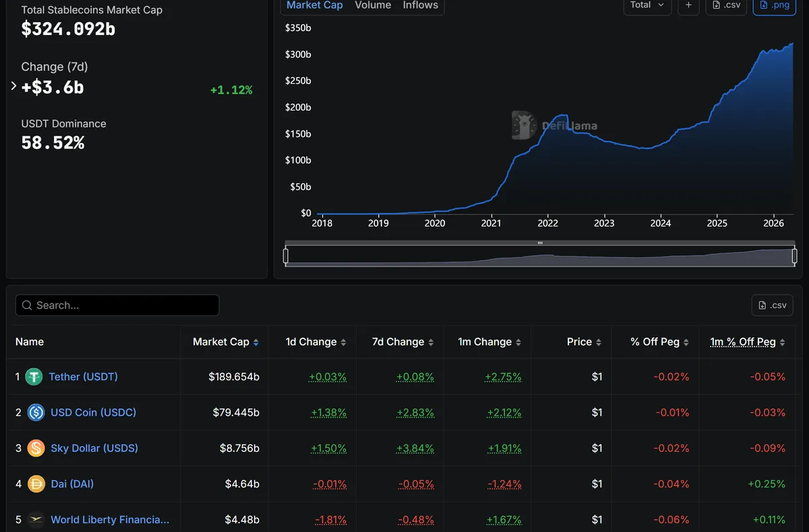The height and width of the screenshot is (532, 809).
Task: Click USDC's +2.83% 7d change value
Action: pos(415,413)
